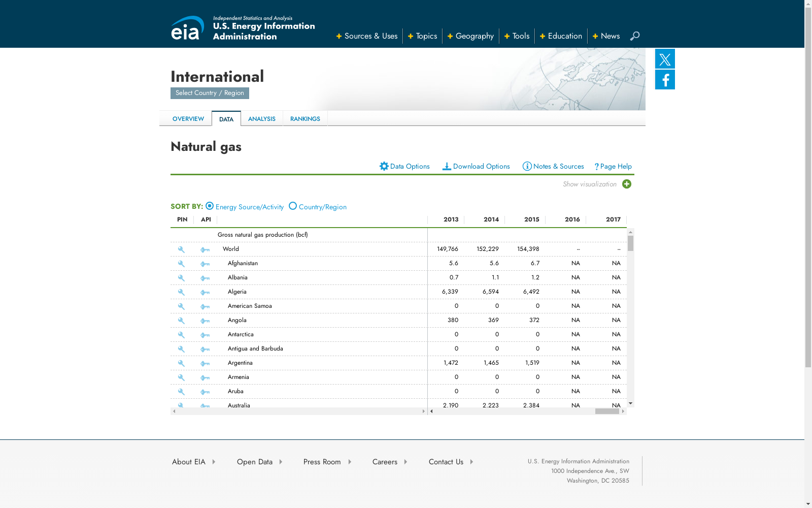This screenshot has width=812, height=508.
Task: Click country column scrollbar right arrow
Action: 424,411
